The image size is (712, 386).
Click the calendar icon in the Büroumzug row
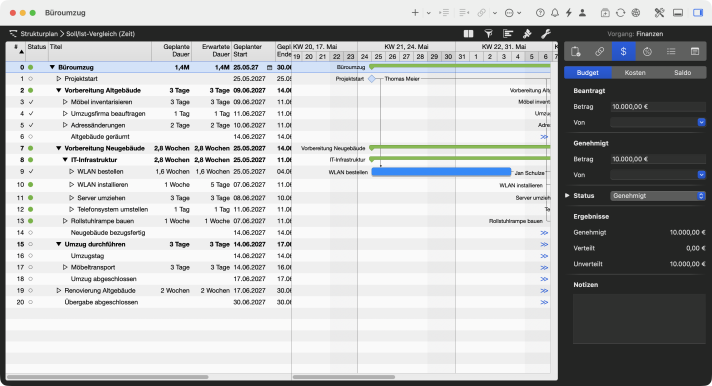tap(269, 67)
